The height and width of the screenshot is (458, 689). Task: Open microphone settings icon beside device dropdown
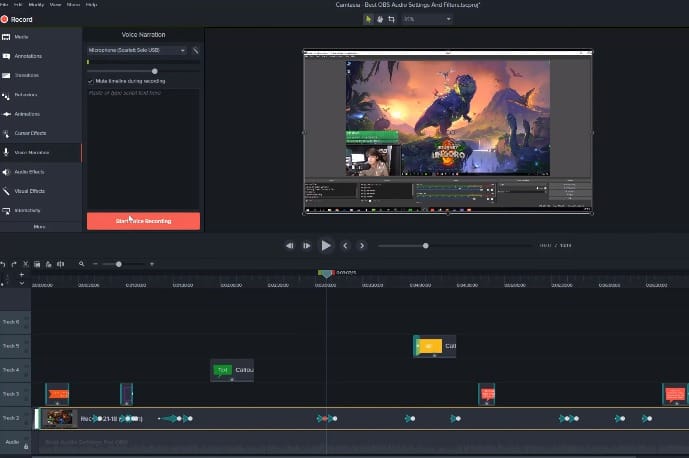[x=196, y=50]
